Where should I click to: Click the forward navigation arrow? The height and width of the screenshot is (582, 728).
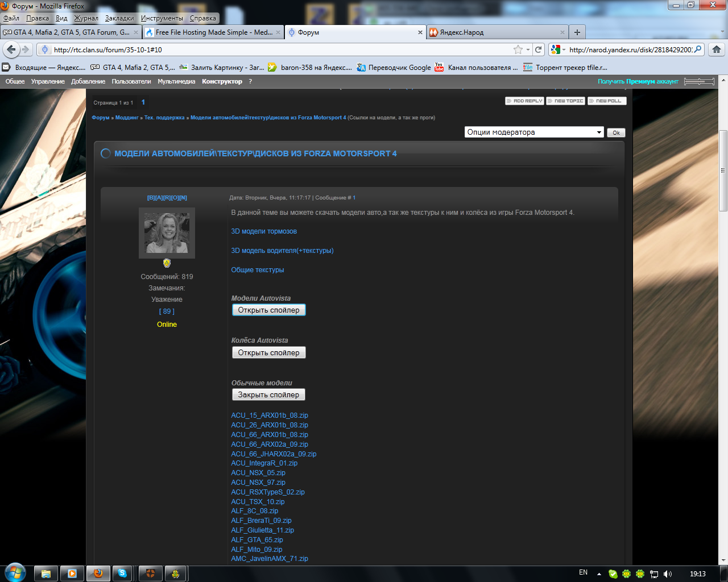[x=26, y=49]
